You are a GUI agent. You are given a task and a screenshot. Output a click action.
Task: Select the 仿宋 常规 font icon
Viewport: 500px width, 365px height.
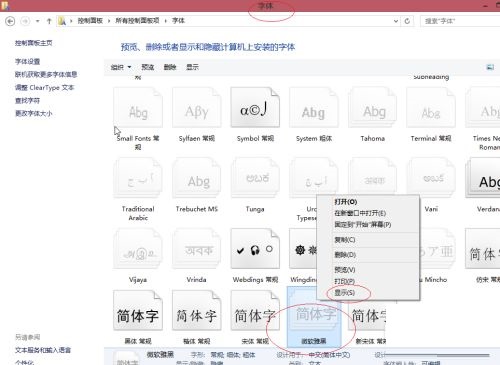(x=483, y=249)
